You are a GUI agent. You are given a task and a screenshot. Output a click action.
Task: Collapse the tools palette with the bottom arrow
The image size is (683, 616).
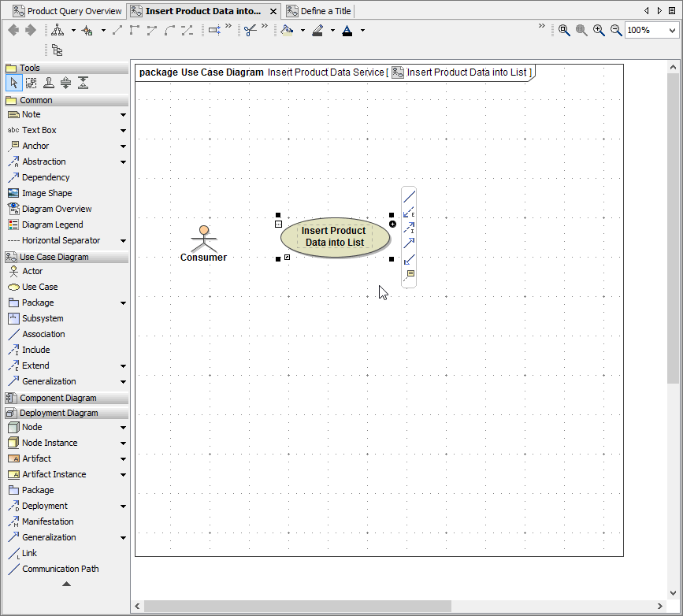click(x=66, y=584)
